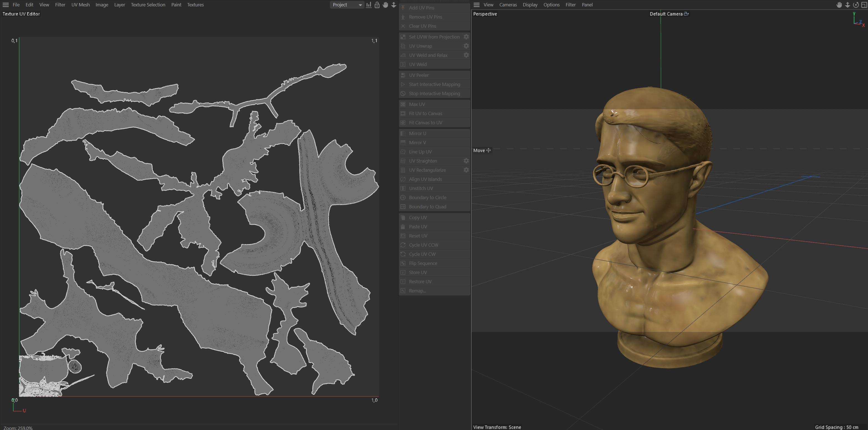The image size is (868, 430).
Task: Open settings gear for UV Rectangularize
Action: 466,170
